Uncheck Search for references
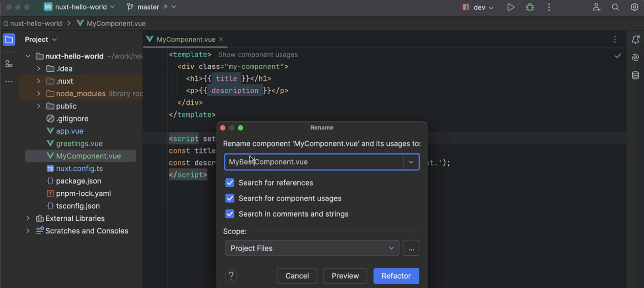This screenshot has height=288, width=644. pos(230,183)
